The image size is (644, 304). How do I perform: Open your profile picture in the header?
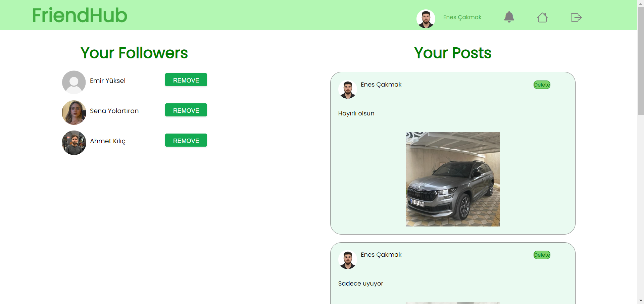(x=426, y=18)
